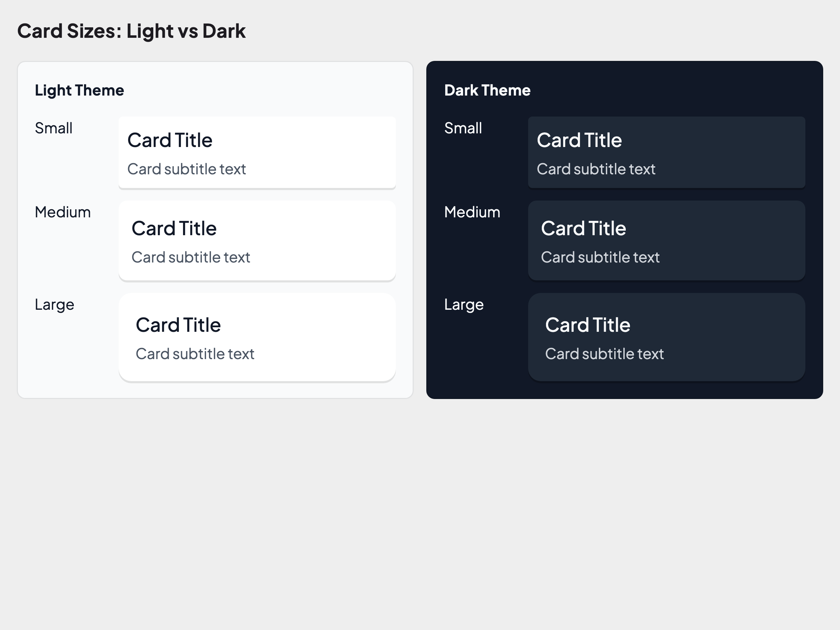The width and height of the screenshot is (840, 630).
Task: Select the Medium label in Dark Theme
Action: point(472,212)
